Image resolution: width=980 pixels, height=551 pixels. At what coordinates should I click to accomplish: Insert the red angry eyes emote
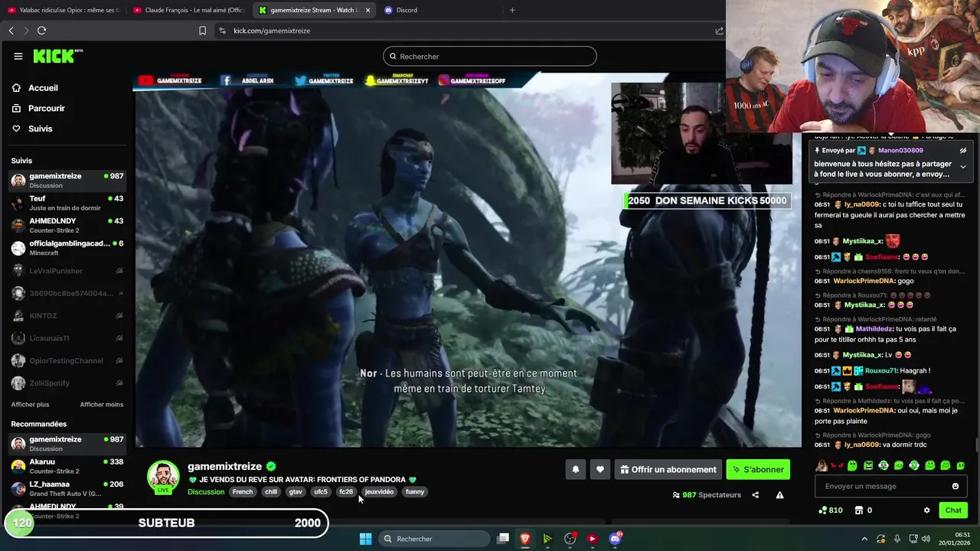837,465
